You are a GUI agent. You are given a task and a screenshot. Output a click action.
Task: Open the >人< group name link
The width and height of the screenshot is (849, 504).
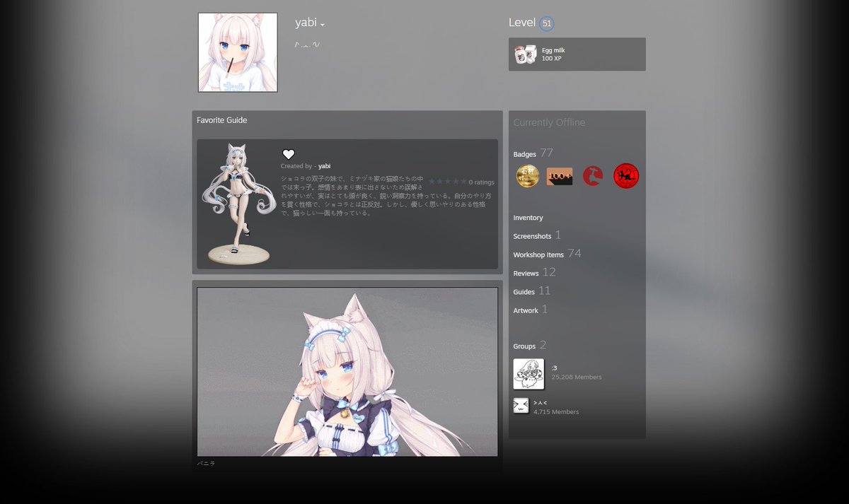[x=541, y=402]
